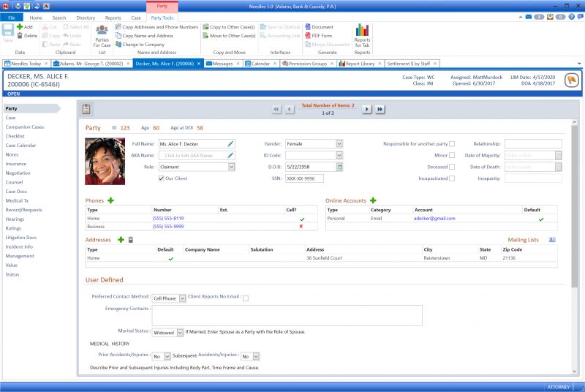Go to first item navigation arrow
The image size is (585, 392).
click(x=276, y=109)
